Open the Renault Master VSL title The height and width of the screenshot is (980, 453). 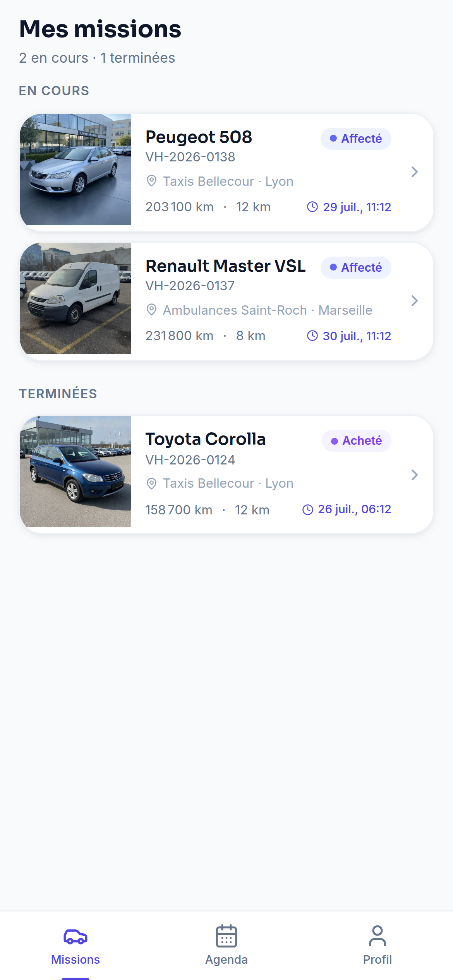[x=225, y=266]
